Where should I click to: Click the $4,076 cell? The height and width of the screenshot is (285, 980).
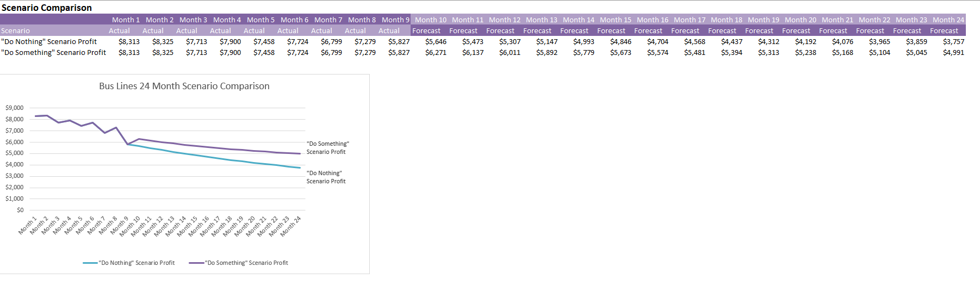point(842,42)
